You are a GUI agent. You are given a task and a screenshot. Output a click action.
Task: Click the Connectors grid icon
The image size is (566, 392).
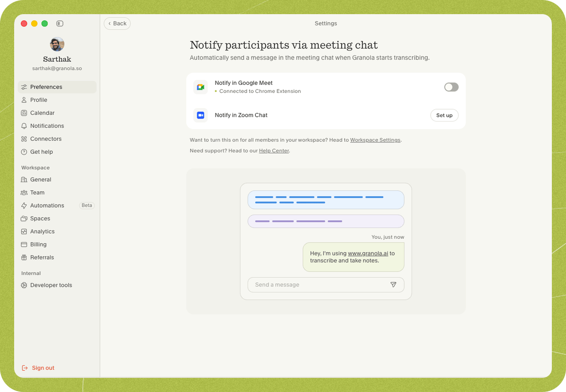point(24,139)
